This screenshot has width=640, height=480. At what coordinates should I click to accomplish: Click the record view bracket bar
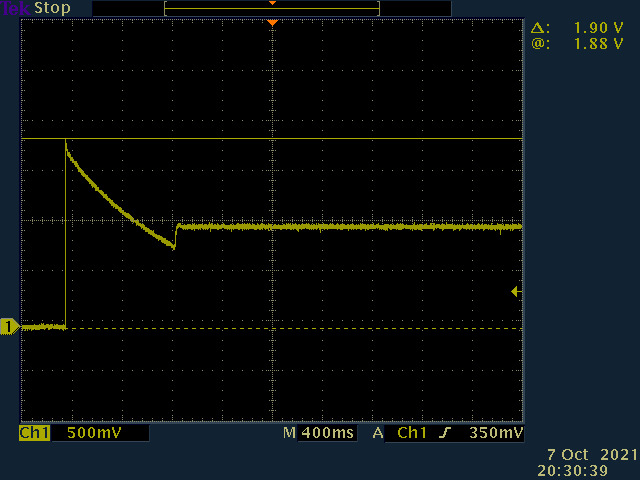click(272, 9)
